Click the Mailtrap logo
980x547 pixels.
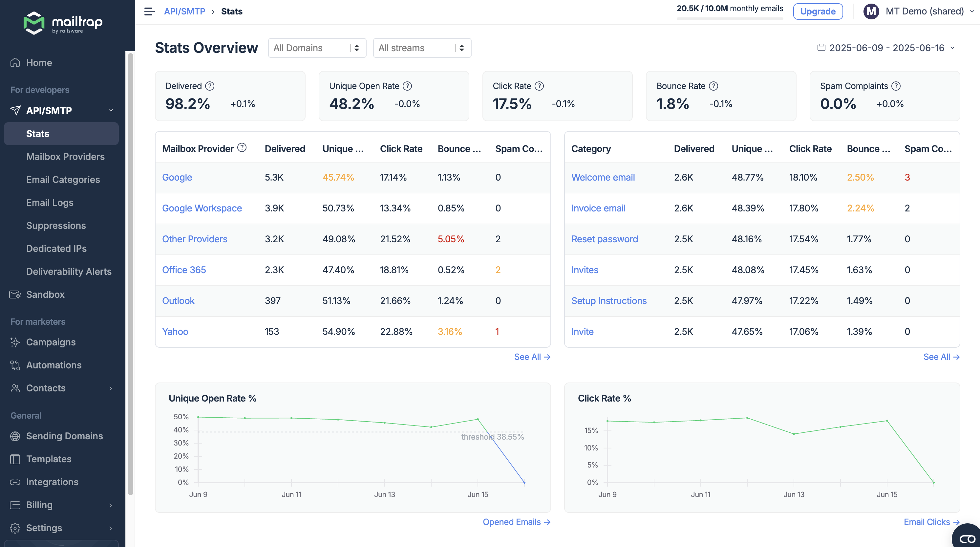tap(63, 24)
